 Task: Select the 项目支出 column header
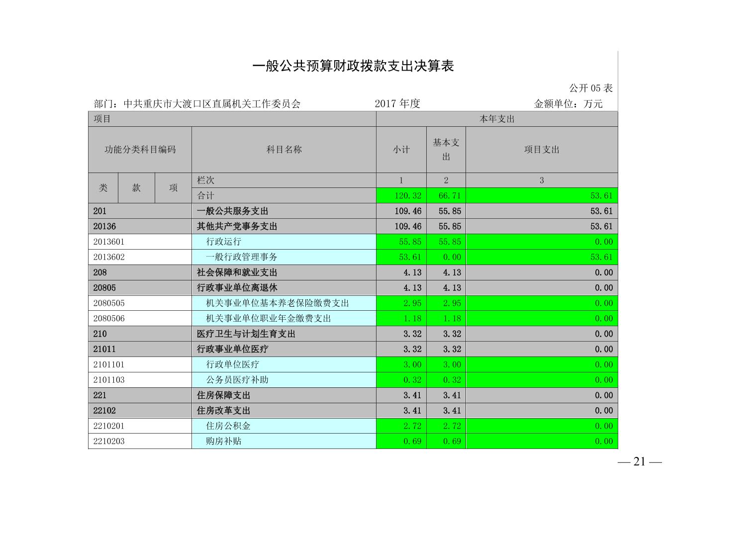541,150
